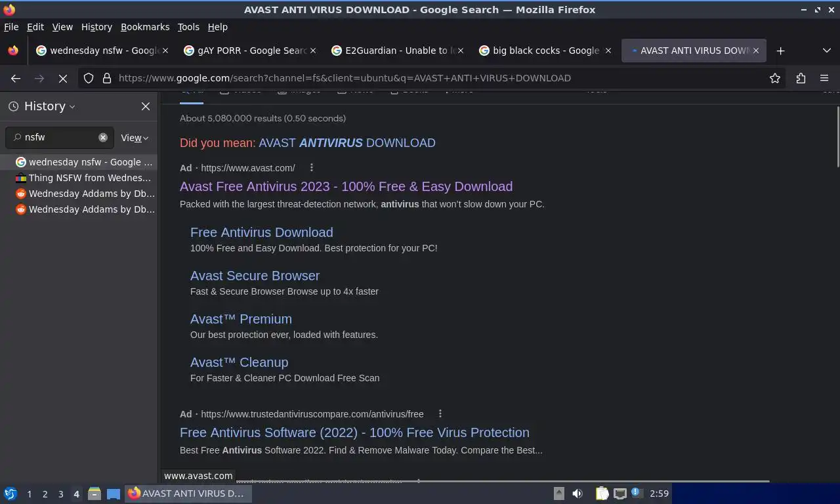Open the Tools menu
Screen dimensions: 840x504
[188, 27]
